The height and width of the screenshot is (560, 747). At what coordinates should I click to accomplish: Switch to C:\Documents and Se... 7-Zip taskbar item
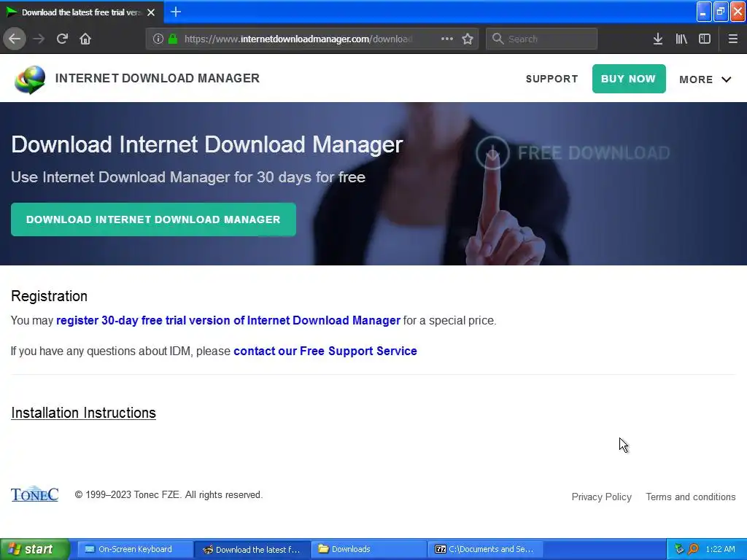point(485,549)
